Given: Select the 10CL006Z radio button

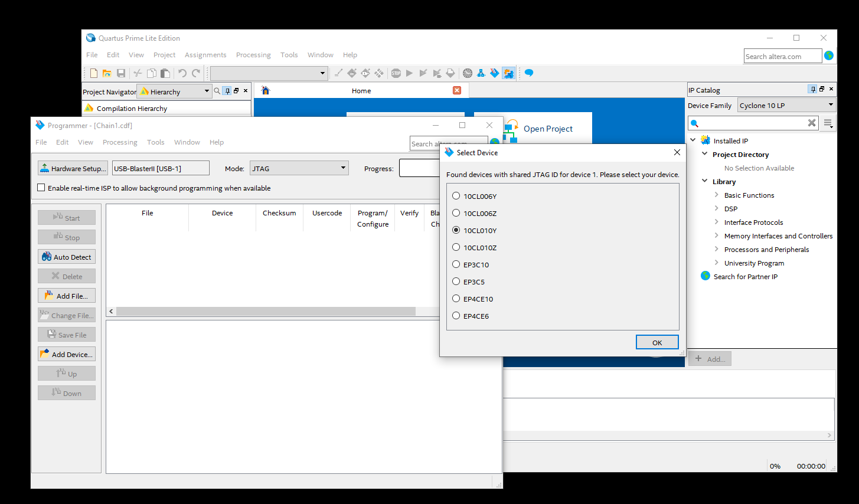Looking at the screenshot, I should coord(456,213).
